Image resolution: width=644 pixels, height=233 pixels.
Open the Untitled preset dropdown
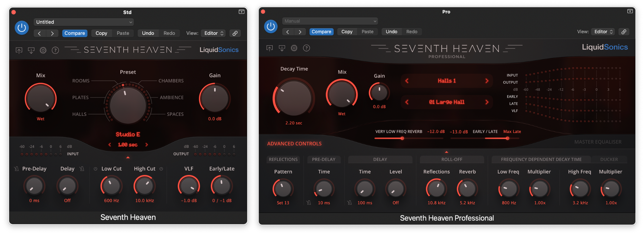[x=84, y=22]
